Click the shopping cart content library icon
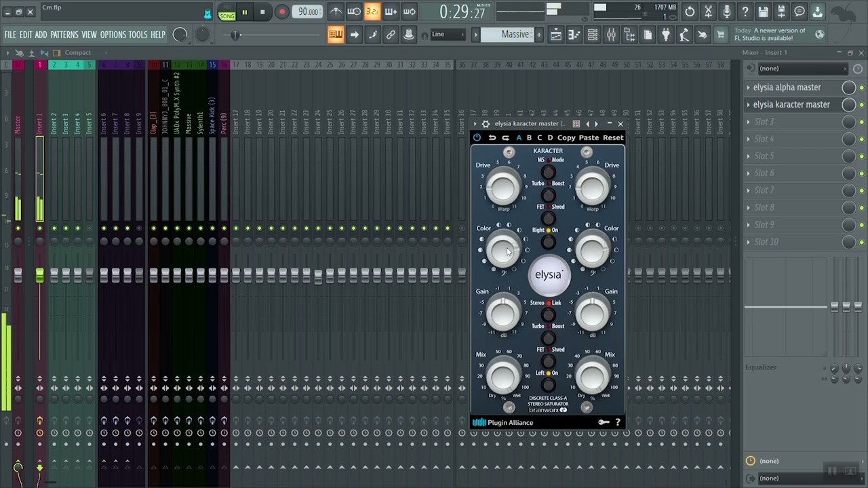 click(721, 35)
